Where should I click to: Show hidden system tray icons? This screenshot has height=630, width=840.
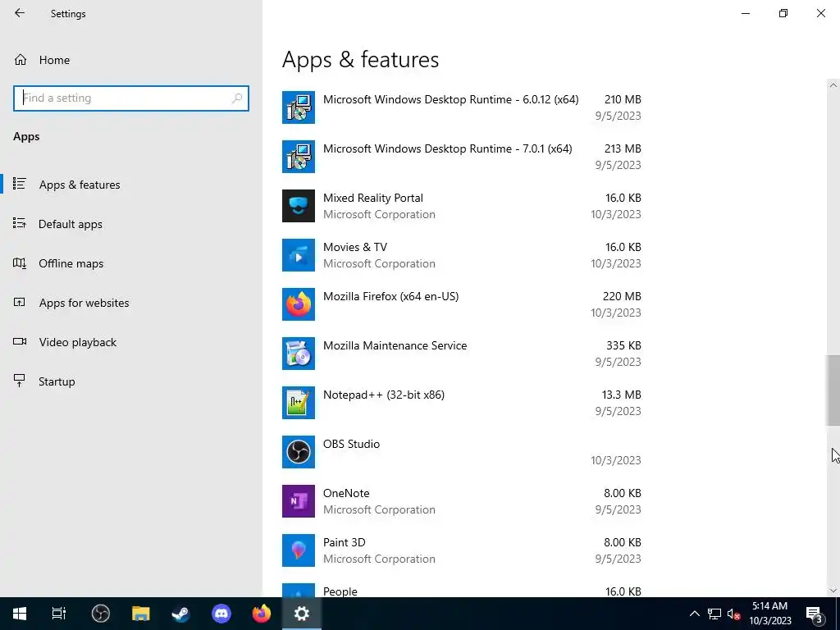point(694,614)
